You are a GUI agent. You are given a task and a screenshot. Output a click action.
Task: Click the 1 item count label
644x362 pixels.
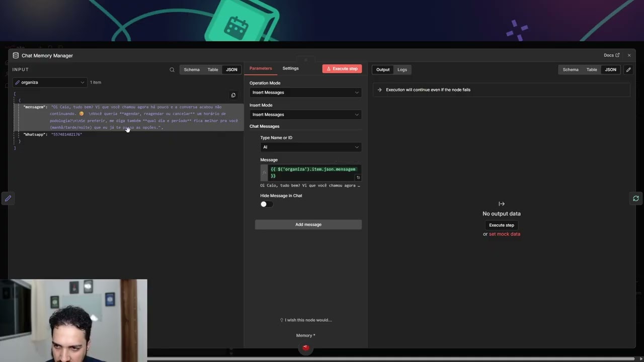96,82
